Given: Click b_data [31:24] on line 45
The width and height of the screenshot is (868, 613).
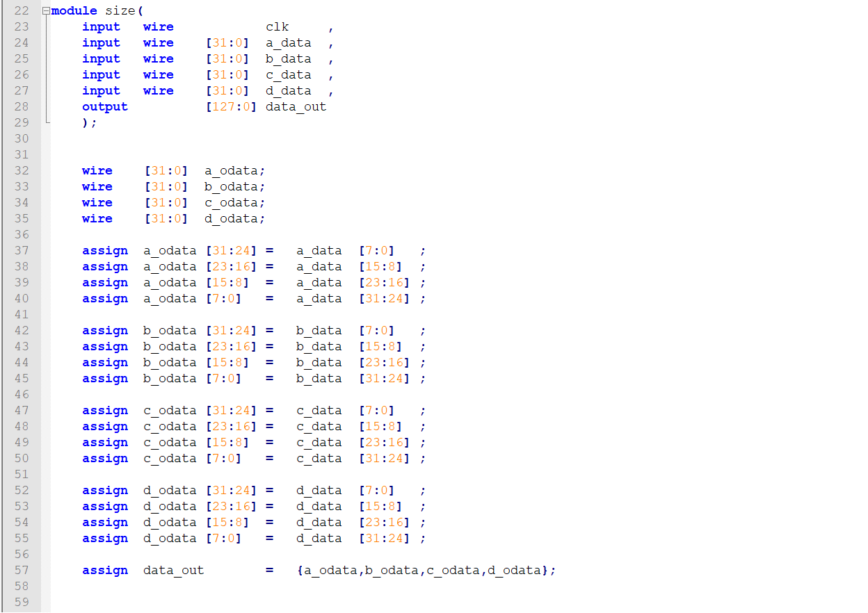Looking at the screenshot, I should 352,379.
